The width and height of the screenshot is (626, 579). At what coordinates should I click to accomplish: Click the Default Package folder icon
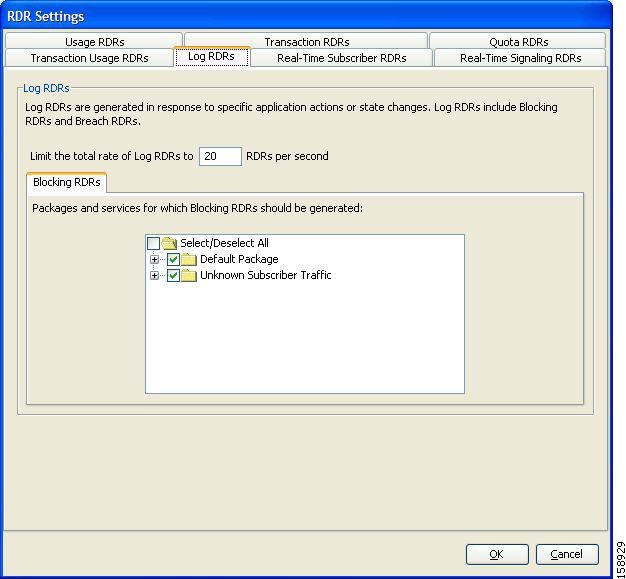(189, 260)
